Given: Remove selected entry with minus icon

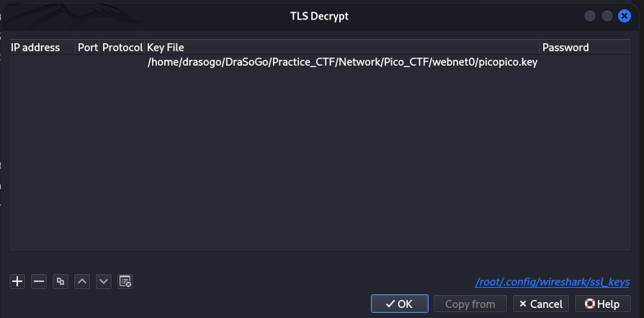Looking at the screenshot, I should pyautogui.click(x=39, y=282).
